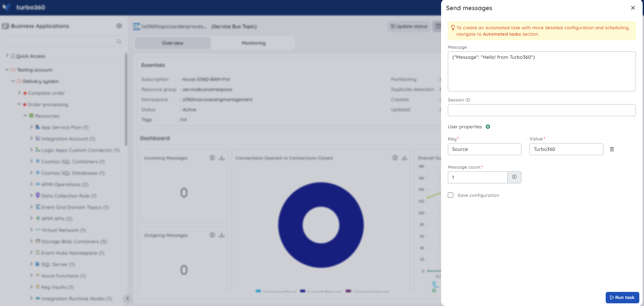
Task: Edit the Key field containing Source
Action: pyautogui.click(x=484, y=149)
